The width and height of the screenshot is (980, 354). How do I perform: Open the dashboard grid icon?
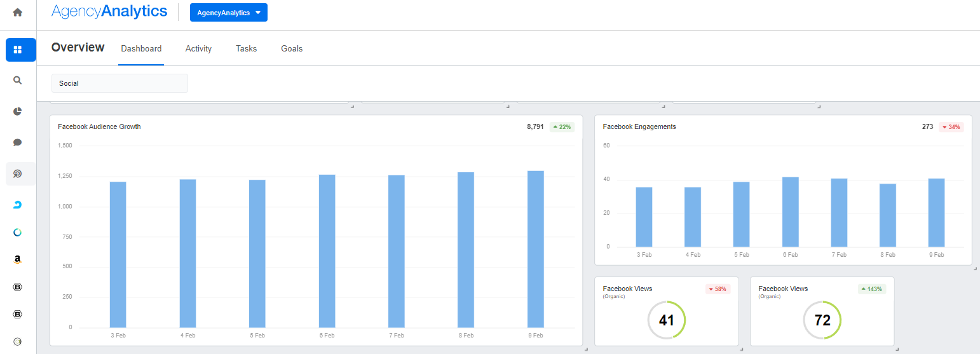coord(18,50)
